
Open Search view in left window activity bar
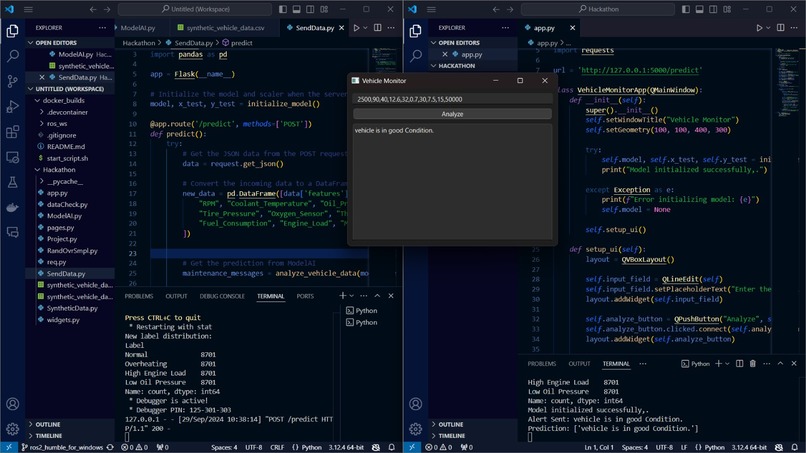pyautogui.click(x=13, y=56)
